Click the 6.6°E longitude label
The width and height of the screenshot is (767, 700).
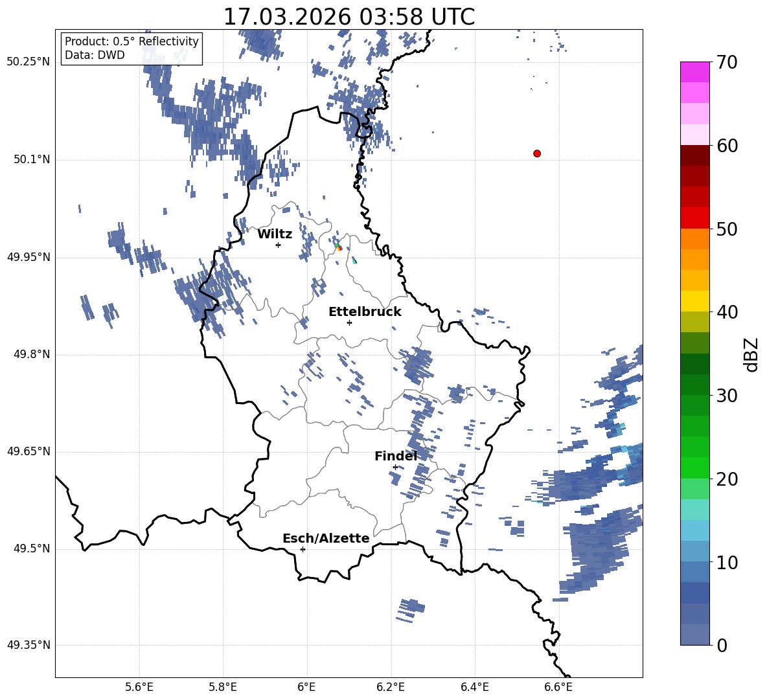click(x=558, y=687)
